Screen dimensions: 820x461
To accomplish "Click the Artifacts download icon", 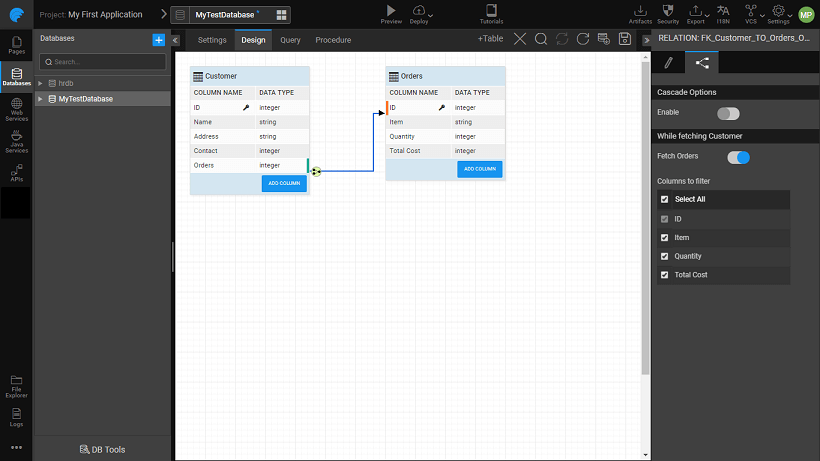I will click(641, 12).
